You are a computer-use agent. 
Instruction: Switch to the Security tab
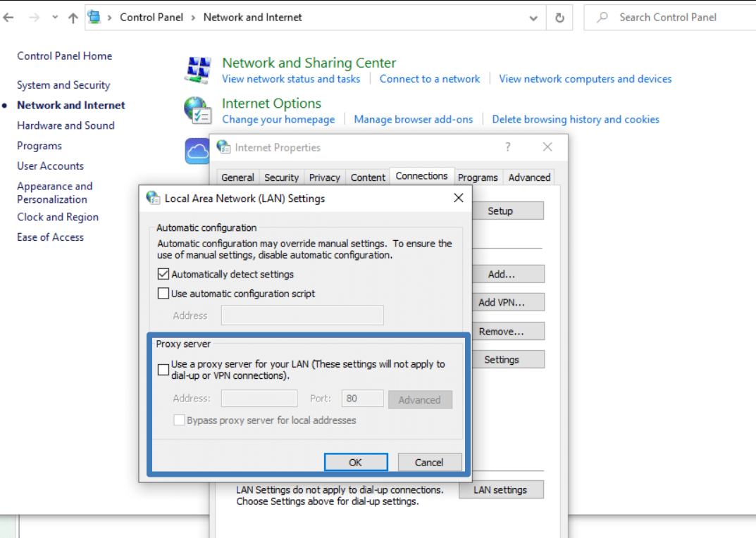[281, 177]
